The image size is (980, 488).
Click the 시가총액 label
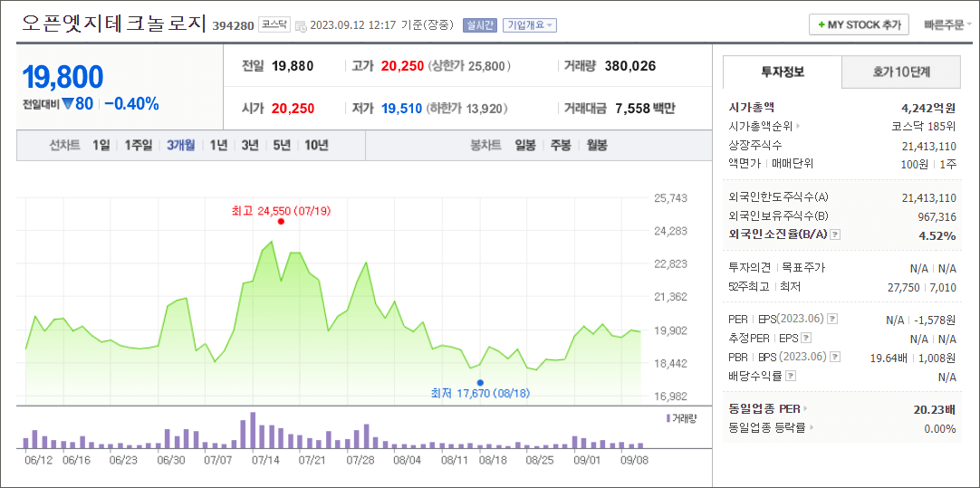tap(752, 107)
